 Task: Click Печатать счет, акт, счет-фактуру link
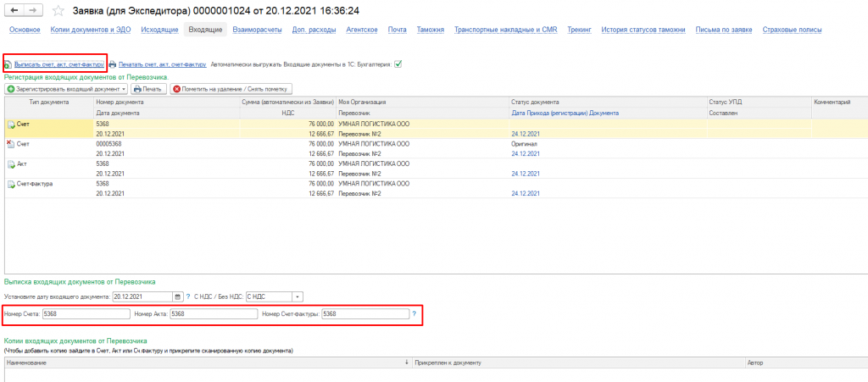pos(162,64)
